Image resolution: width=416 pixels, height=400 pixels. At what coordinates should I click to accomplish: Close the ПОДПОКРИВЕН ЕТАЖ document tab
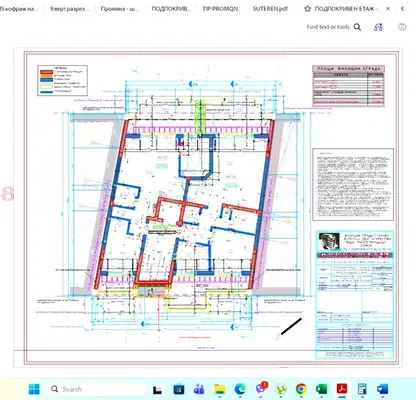coord(388,9)
